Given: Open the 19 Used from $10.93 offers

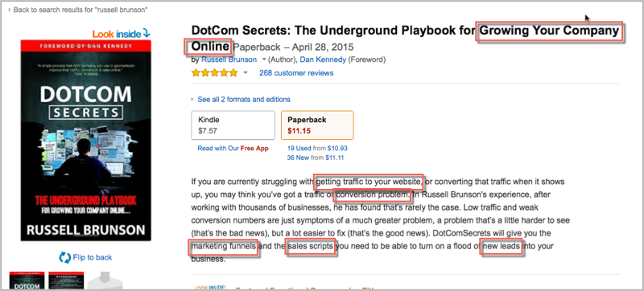Looking at the screenshot, I should tap(317, 149).
